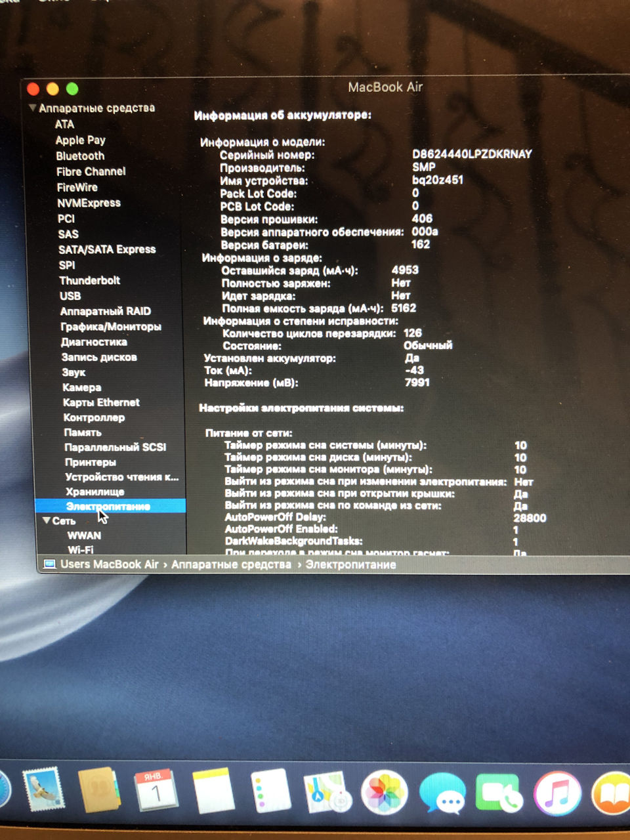This screenshot has width=630, height=840.
Task: Open Устройство чтения к... sidebar entry
Action: click(121, 477)
